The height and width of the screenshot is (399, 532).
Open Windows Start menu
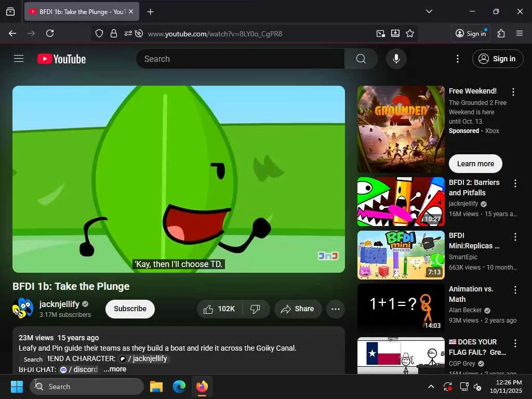click(x=17, y=387)
